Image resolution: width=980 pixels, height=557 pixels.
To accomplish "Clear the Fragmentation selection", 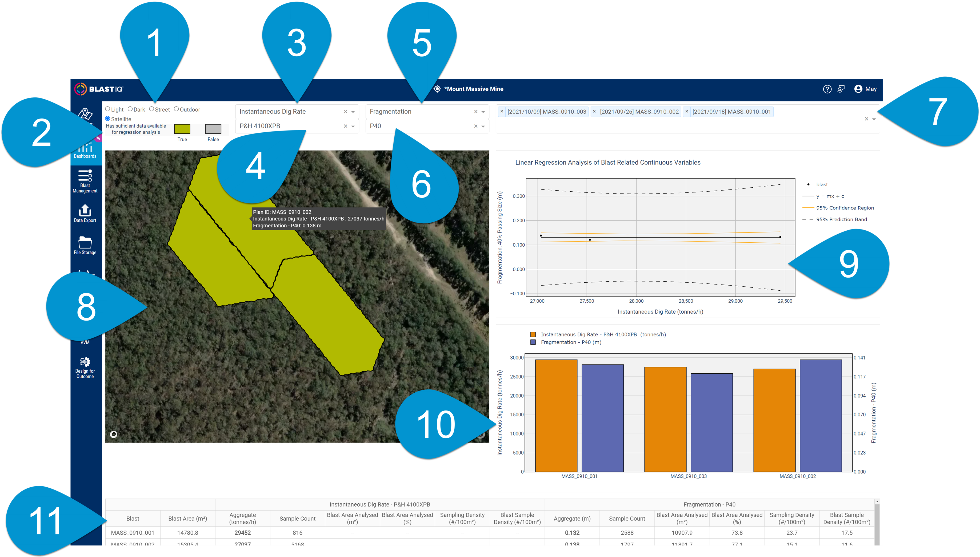I will pos(476,112).
